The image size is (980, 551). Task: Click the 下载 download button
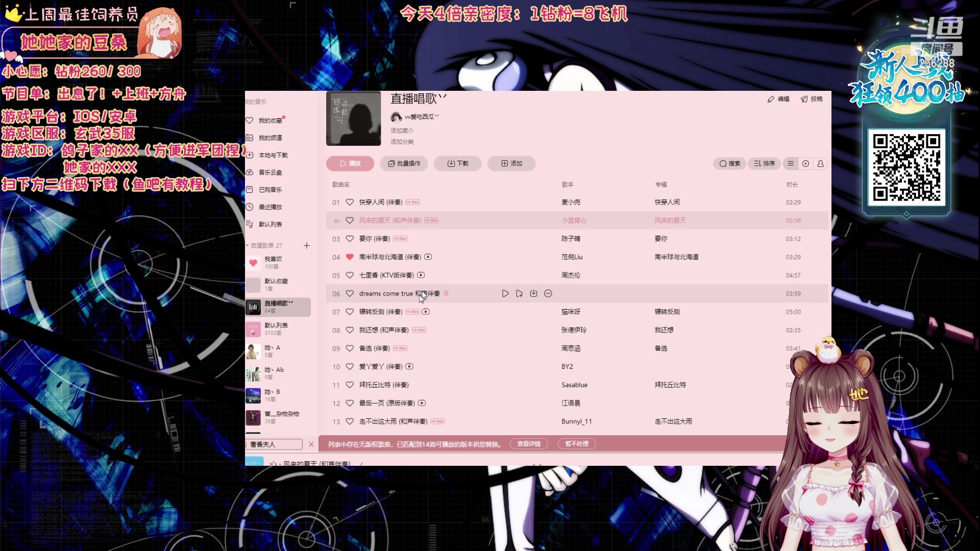(458, 163)
